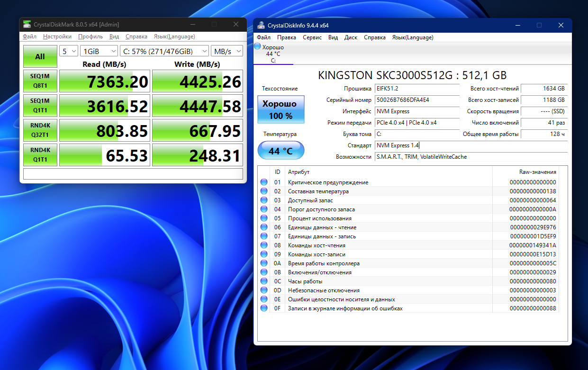
Task: Click SEQ1M Q1T1 write result bar 4447.58
Action: point(198,106)
